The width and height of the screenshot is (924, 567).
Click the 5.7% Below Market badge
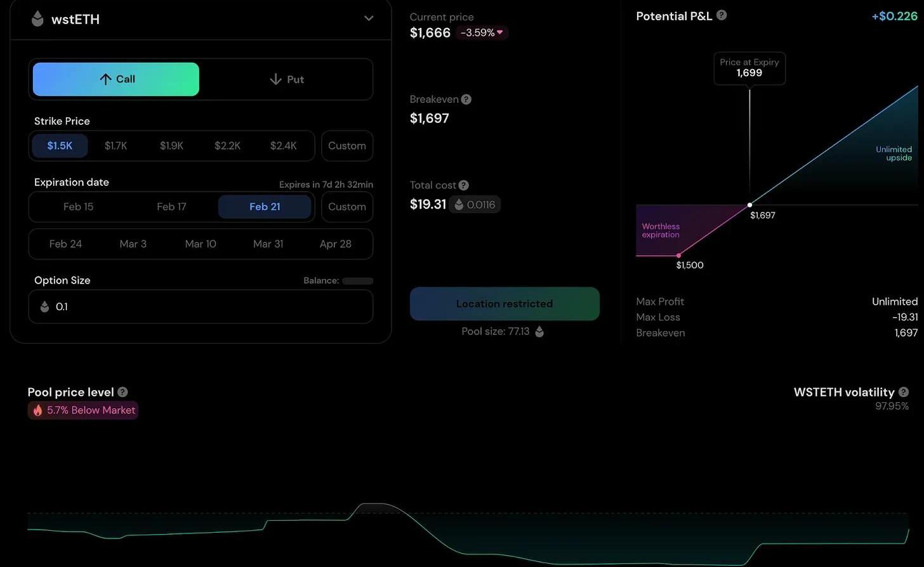[83, 410]
